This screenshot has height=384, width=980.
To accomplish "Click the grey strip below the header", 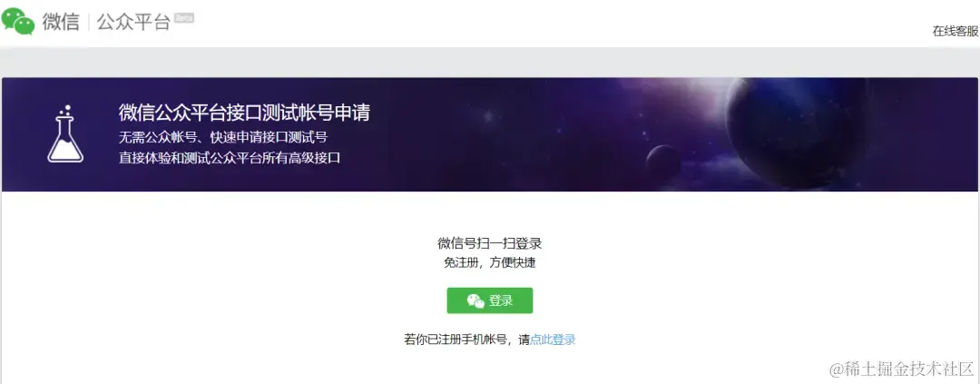I will tap(490, 62).
